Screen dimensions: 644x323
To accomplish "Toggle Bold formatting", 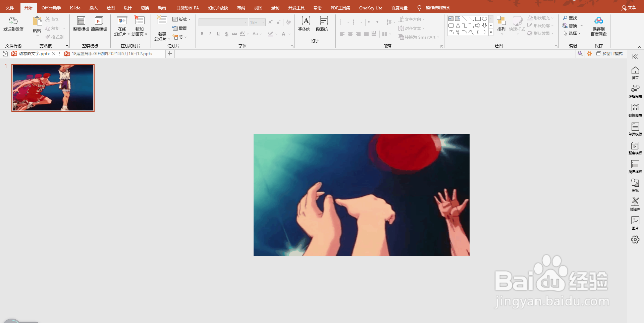I will click(202, 34).
